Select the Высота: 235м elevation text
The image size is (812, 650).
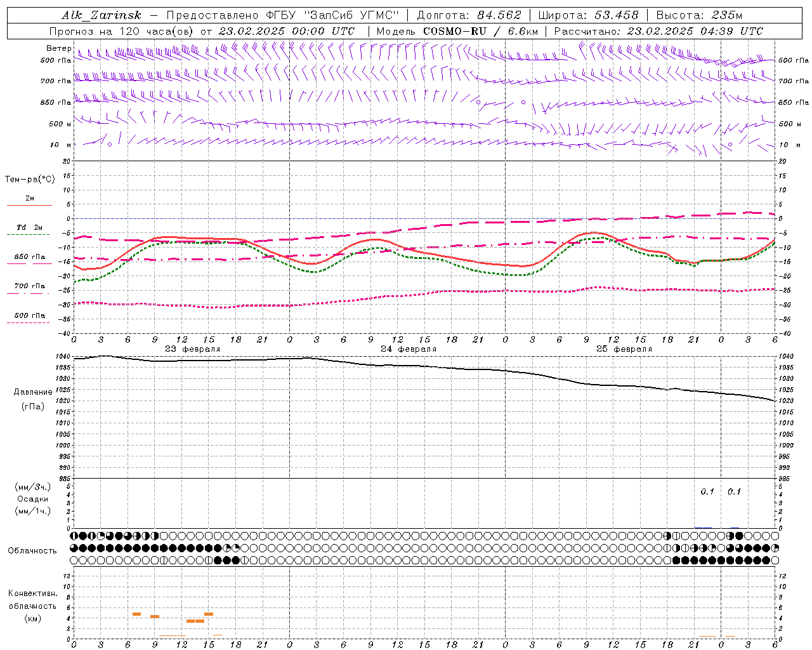(699, 15)
